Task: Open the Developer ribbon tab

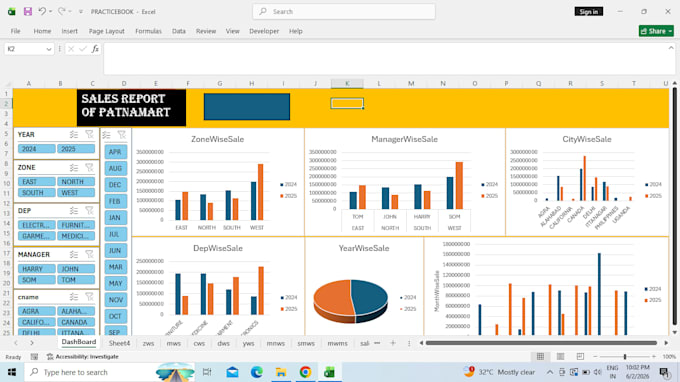Action: point(264,31)
